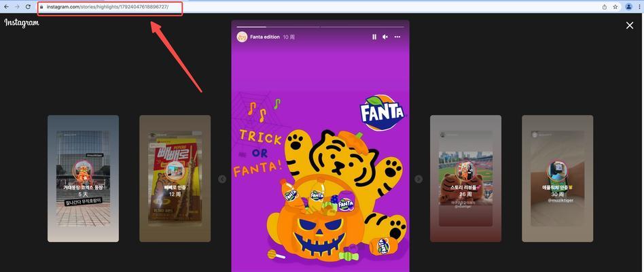The height and width of the screenshot is (272, 644).
Task: Open the browser profile avatar
Action: pos(629,7)
